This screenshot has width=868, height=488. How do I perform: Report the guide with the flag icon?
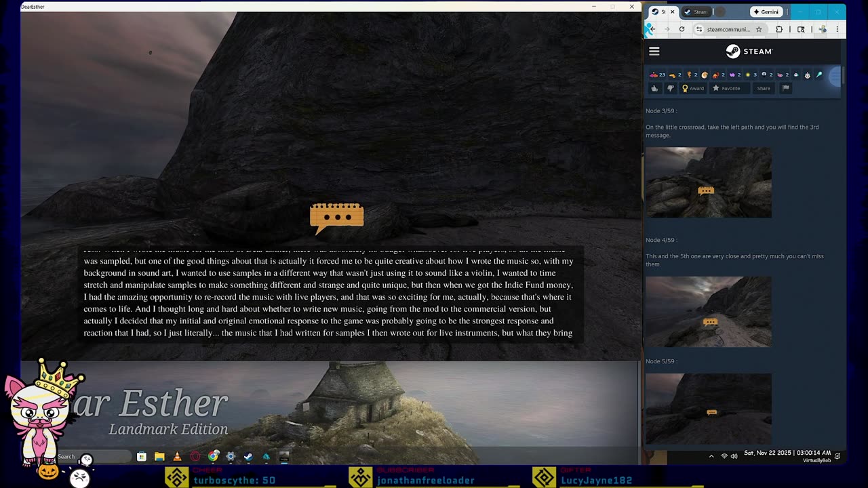(x=785, y=88)
